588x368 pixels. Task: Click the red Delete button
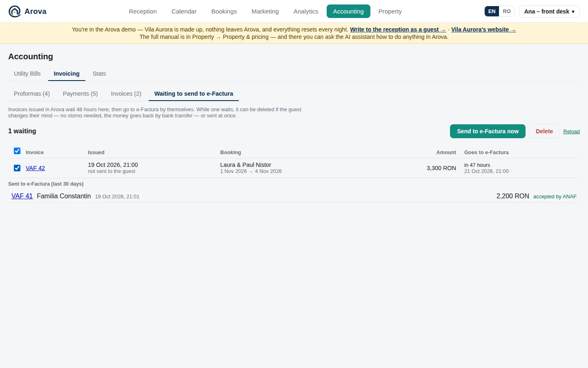coord(544,131)
